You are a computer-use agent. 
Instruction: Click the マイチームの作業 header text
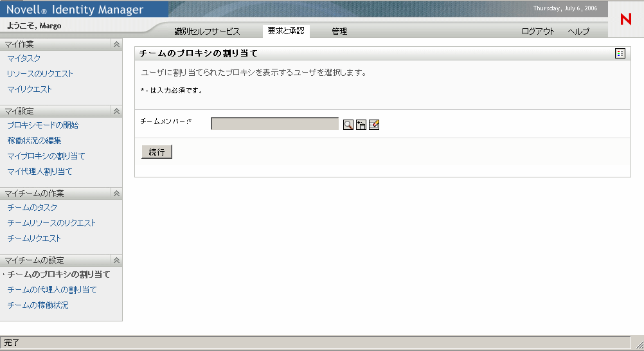[34, 193]
